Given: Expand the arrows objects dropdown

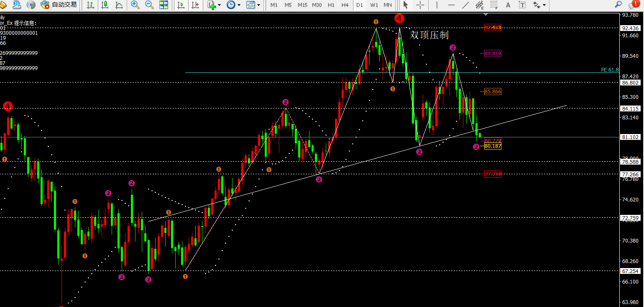Looking at the screenshot, I should 544,5.
